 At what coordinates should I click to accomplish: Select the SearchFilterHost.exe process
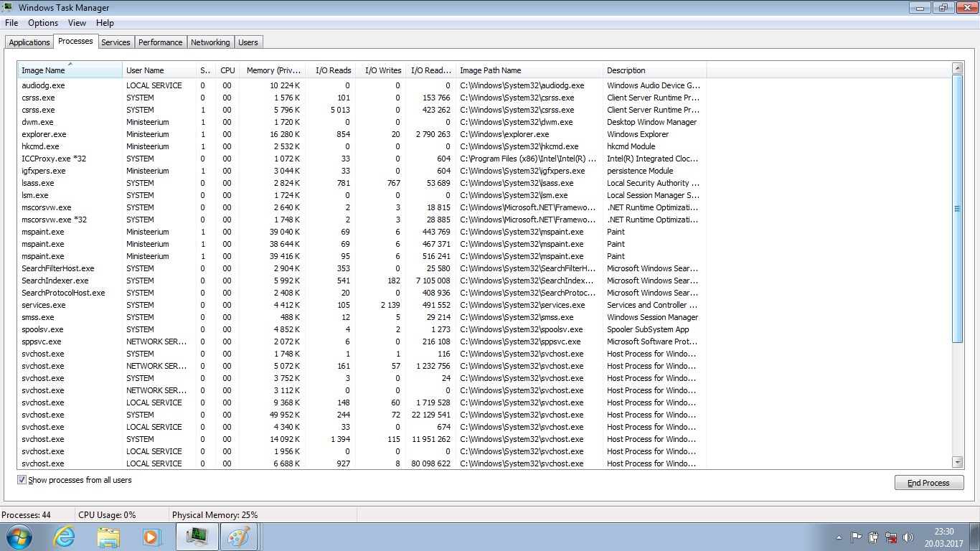362,268
